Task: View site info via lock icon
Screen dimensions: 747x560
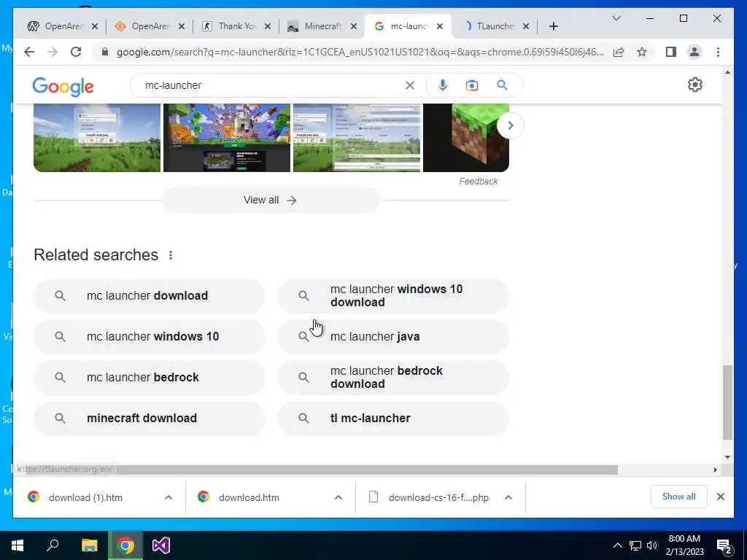Action: click(x=105, y=52)
